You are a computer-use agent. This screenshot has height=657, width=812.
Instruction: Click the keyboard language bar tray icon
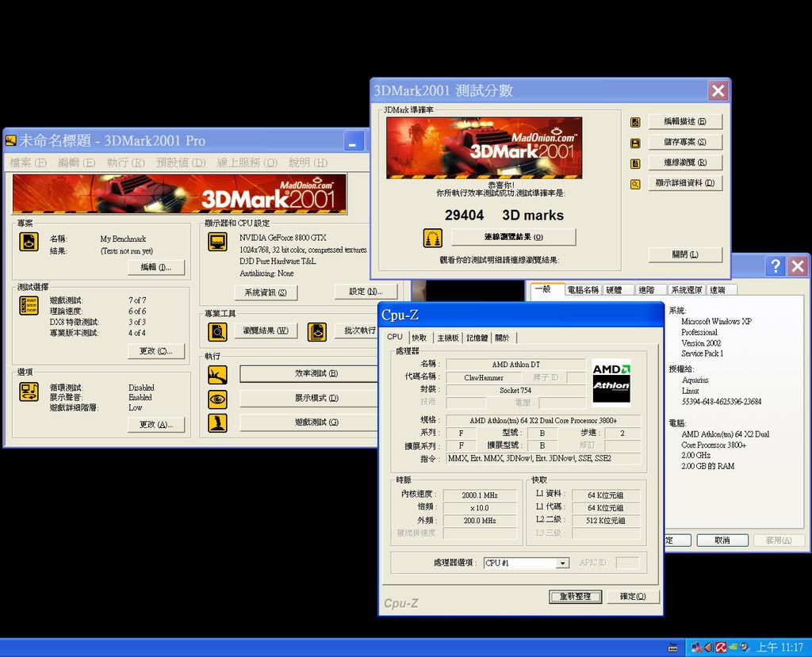pyautogui.click(x=673, y=647)
